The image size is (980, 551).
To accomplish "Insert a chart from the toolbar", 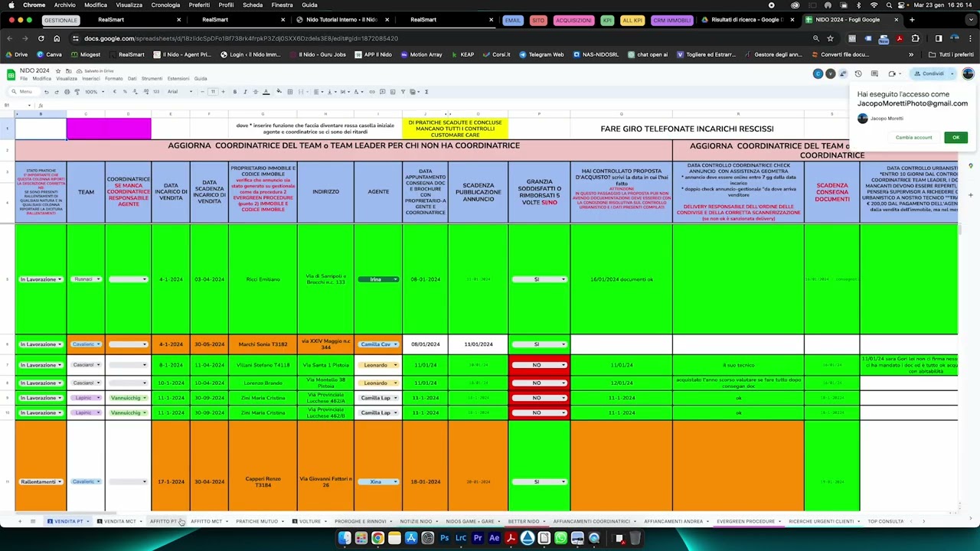I will click(393, 92).
